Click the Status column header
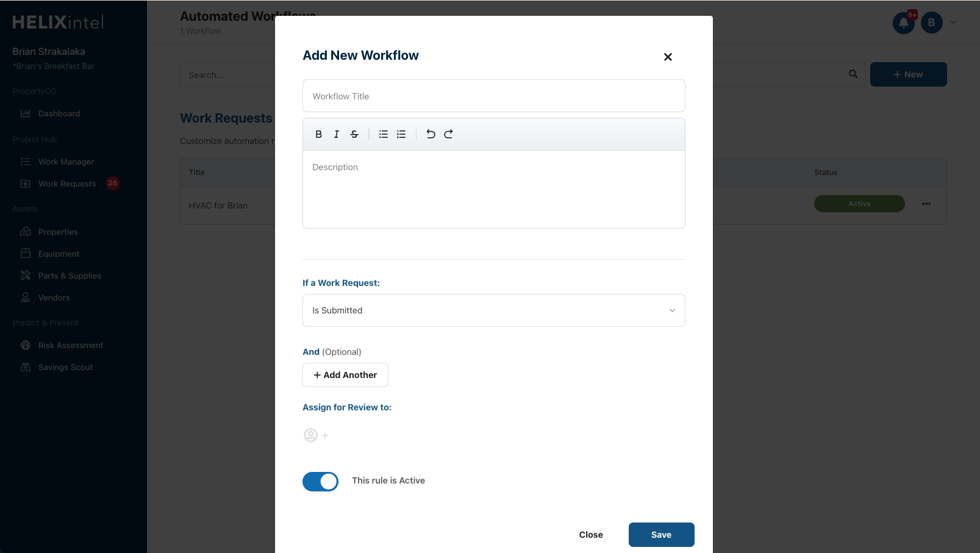This screenshot has width=980, height=553. tap(826, 173)
